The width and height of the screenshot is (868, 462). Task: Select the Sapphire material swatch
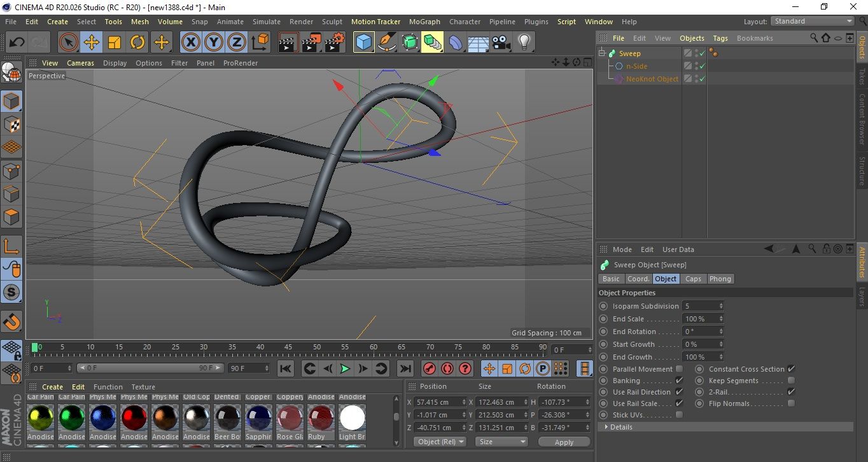[258, 418]
